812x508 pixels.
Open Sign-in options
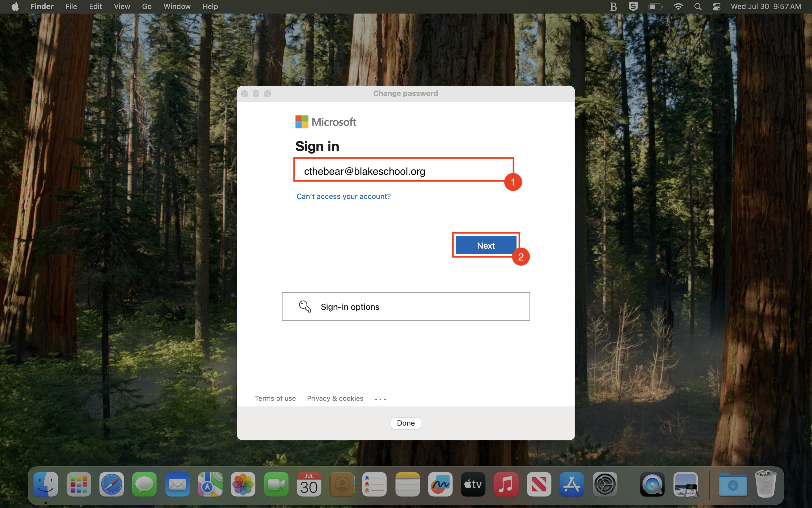pyautogui.click(x=406, y=306)
